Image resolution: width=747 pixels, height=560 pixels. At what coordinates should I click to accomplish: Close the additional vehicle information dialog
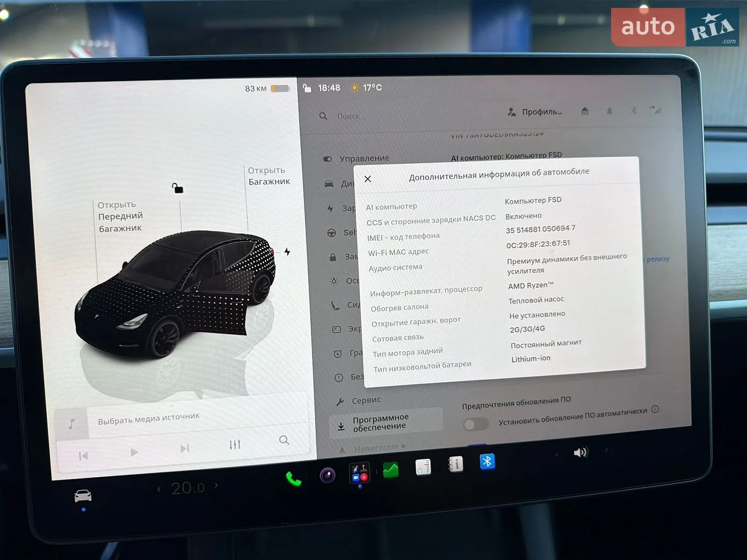[x=368, y=179]
